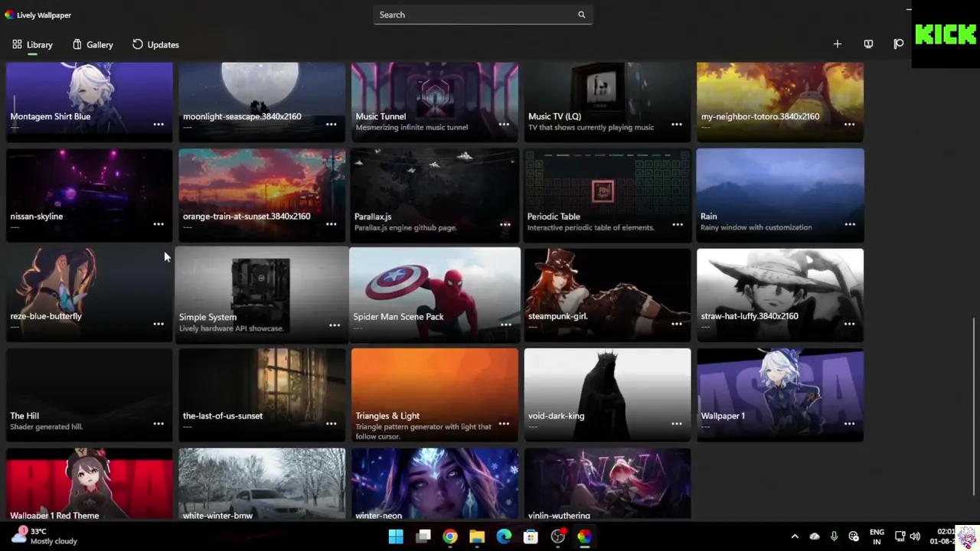Open the ellipsis menu on Triangles & Light
The image size is (980, 551).
[x=504, y=423]
